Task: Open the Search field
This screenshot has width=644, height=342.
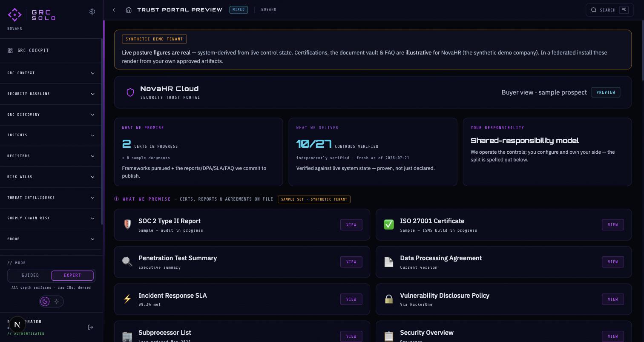Action: (x=609, y=10)
